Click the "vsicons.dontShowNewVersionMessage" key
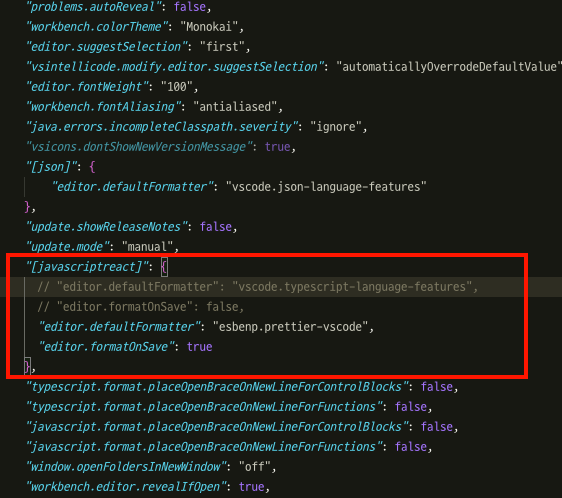Screen dimensions: 562x498 139,147
